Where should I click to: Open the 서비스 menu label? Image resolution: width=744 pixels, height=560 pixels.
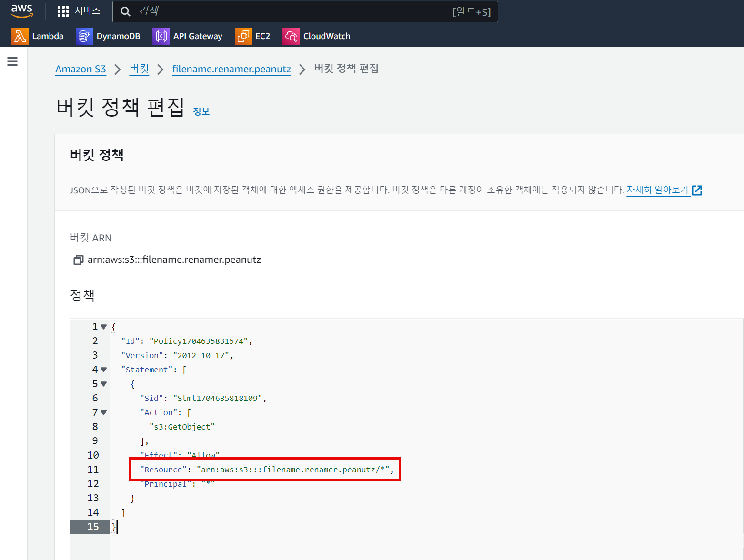tap(88, 11)
